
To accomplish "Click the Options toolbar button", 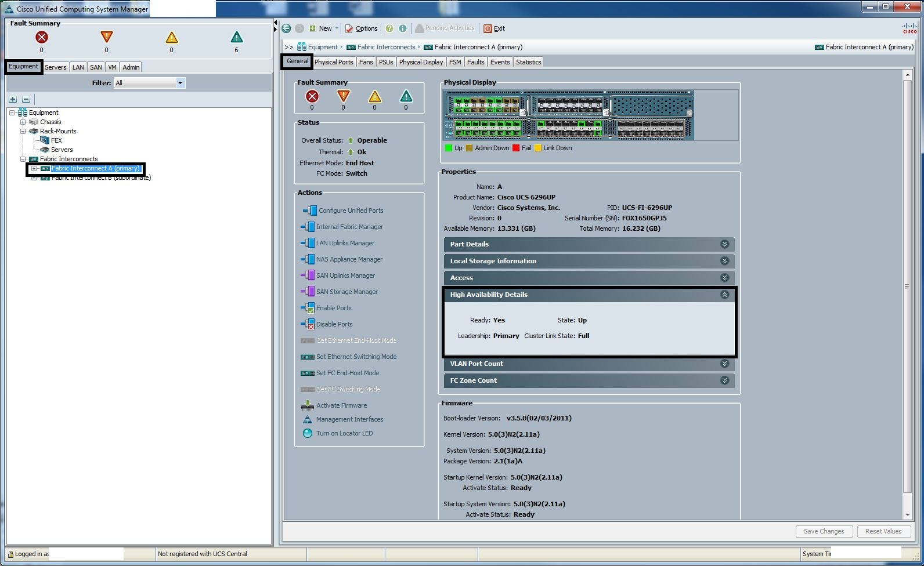I will pyautogui.click(x=362, y=28).
